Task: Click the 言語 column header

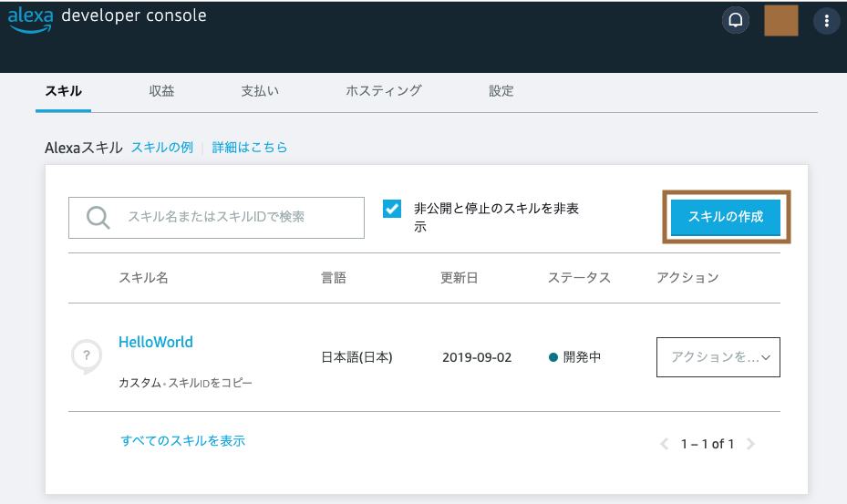Action: [x=334, y=278]
